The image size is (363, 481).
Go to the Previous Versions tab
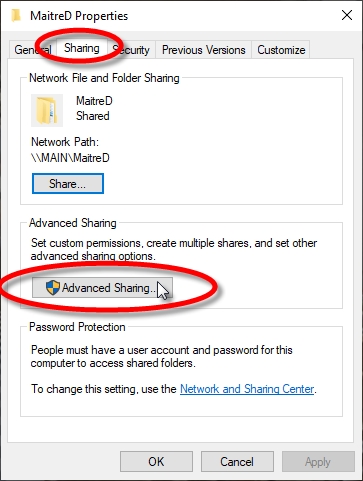(x=203, y=50)
